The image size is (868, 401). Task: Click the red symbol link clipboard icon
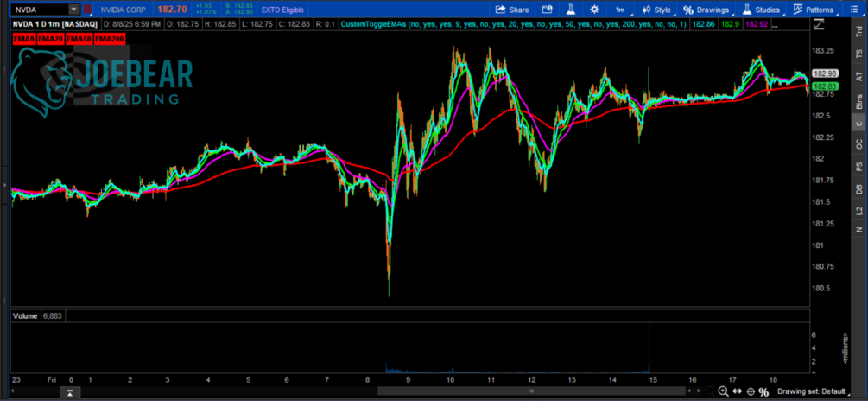coord(88,10)
